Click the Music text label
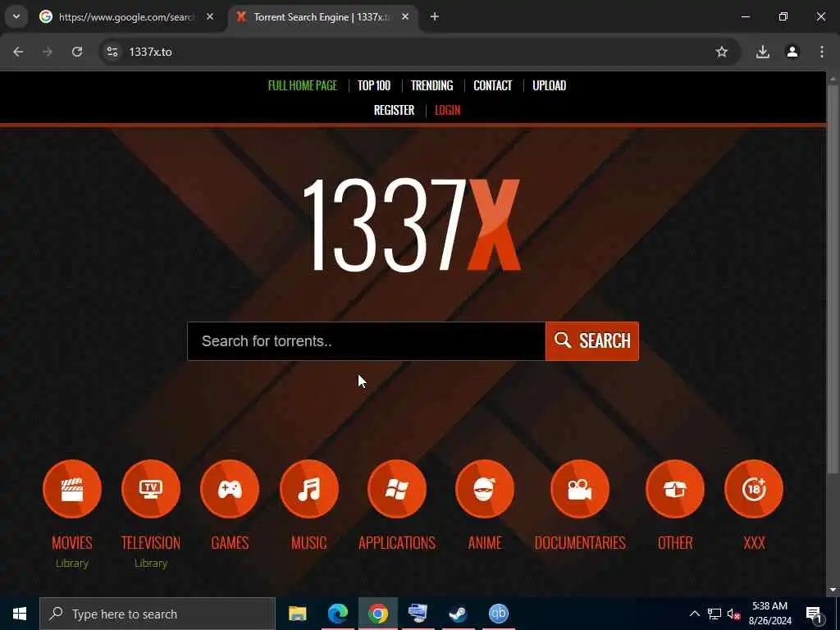Image resolution: width=840 pixels, height=630 pixels. (309, 543)
